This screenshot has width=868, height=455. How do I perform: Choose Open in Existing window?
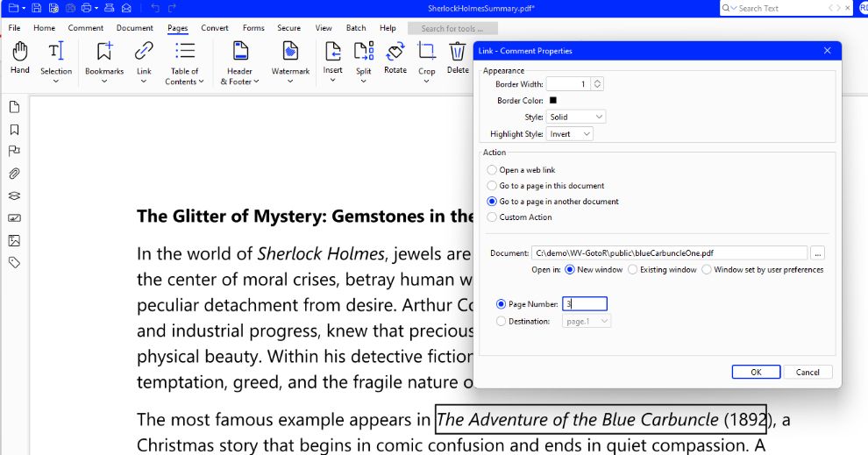point(633,269)
